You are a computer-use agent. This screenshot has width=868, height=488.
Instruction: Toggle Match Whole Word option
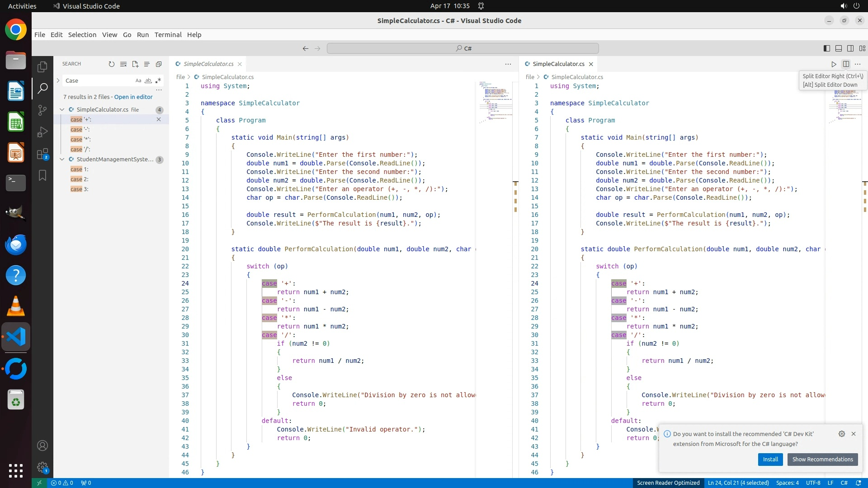[x=148, y=80]
